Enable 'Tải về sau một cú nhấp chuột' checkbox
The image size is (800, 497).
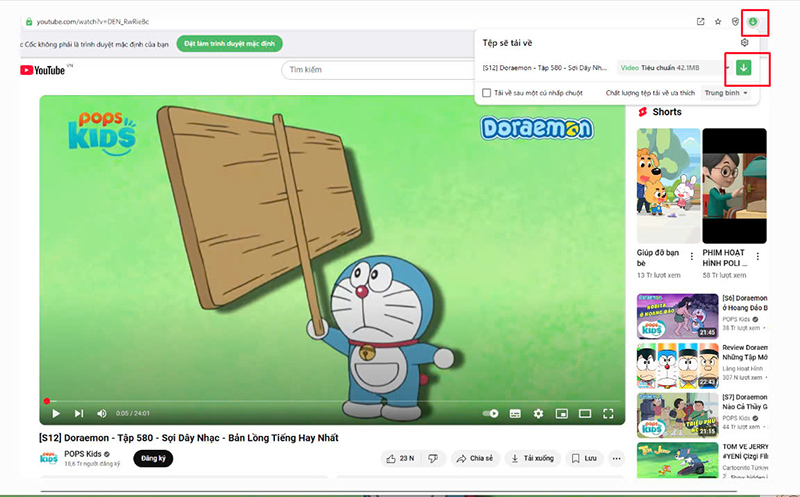pyautogui.click(x=485, y=93)
